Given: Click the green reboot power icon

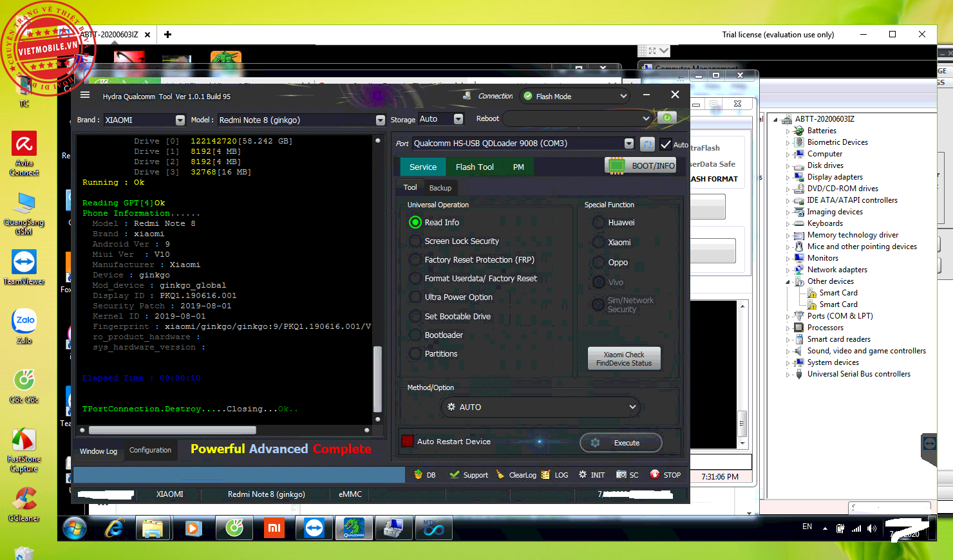Looking at the screenshot, I should coord(667,118).
